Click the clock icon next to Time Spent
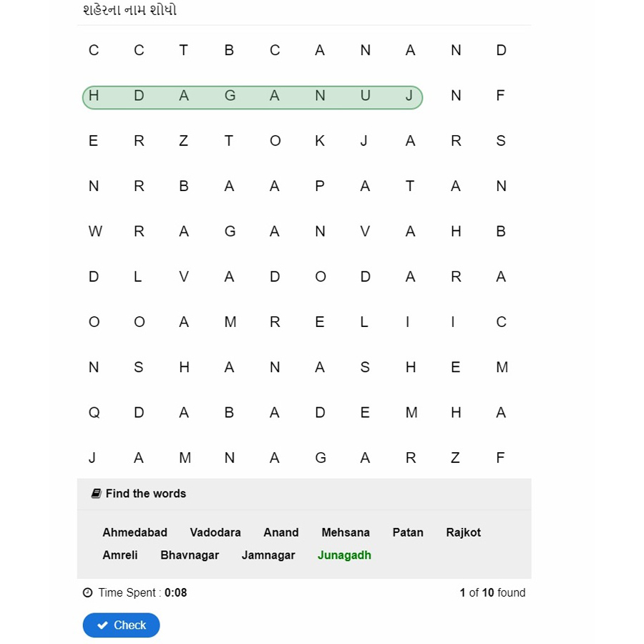The image size is (644, 644). coord(88,592)
